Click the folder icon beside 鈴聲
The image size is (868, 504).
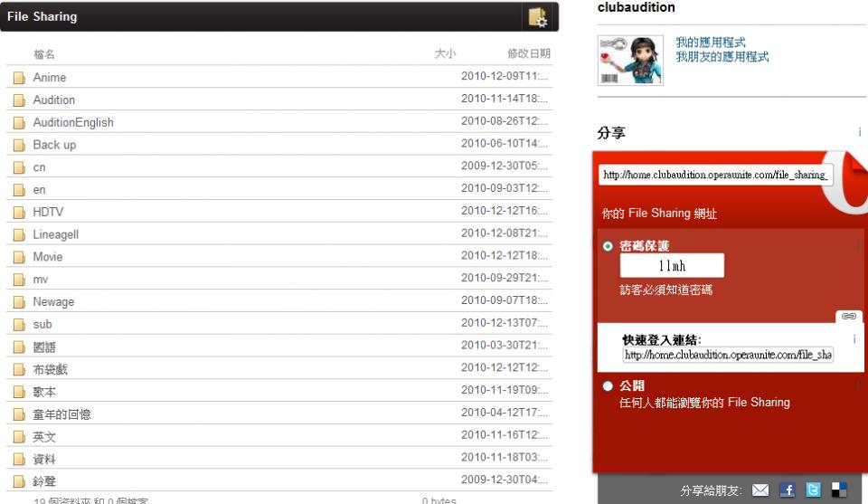pyautogui.click(x=19, y=482)
